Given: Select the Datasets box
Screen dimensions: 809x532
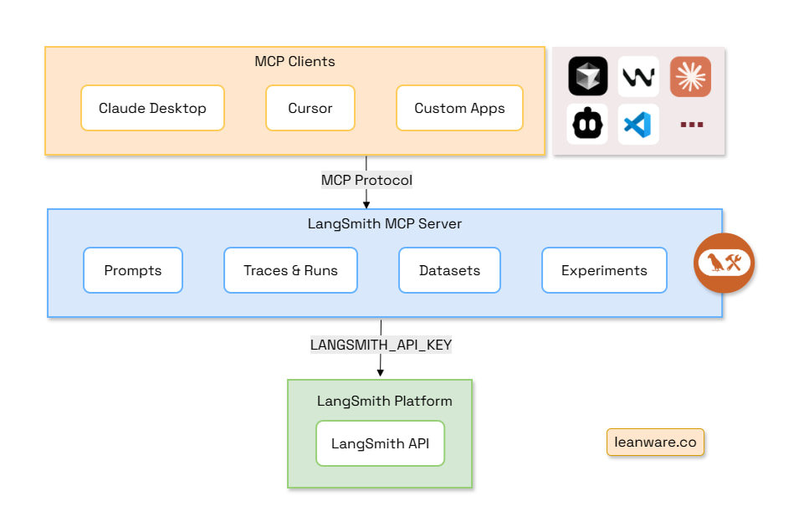Looking at the screenshot, I should [x=449, y=270].
